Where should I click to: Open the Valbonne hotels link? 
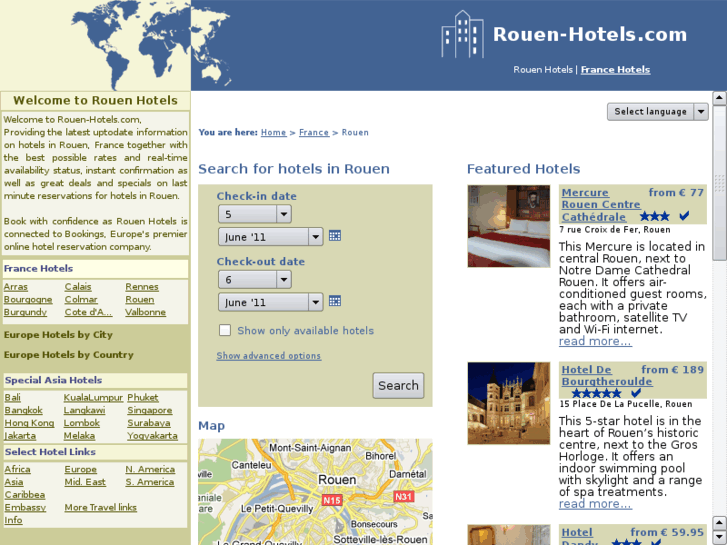click(146, 312)
